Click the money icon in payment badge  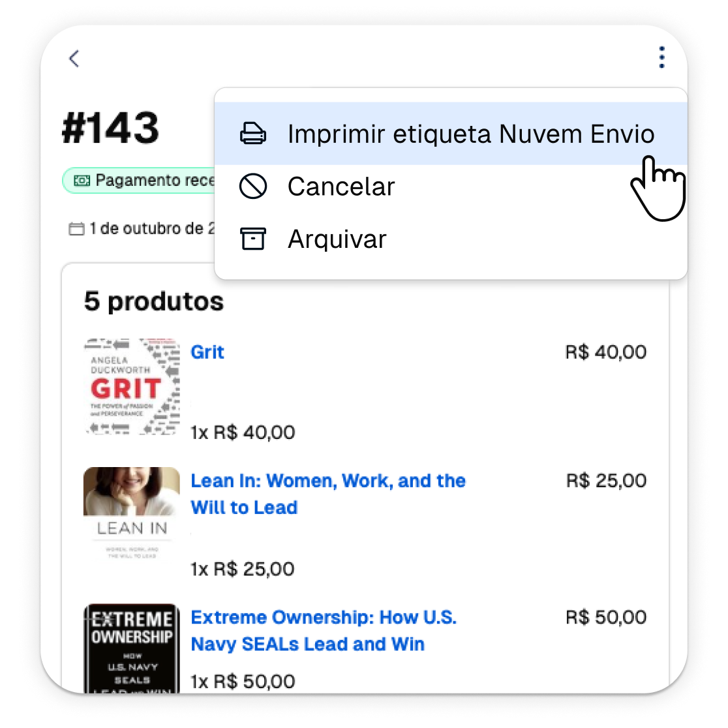point(82,181)
